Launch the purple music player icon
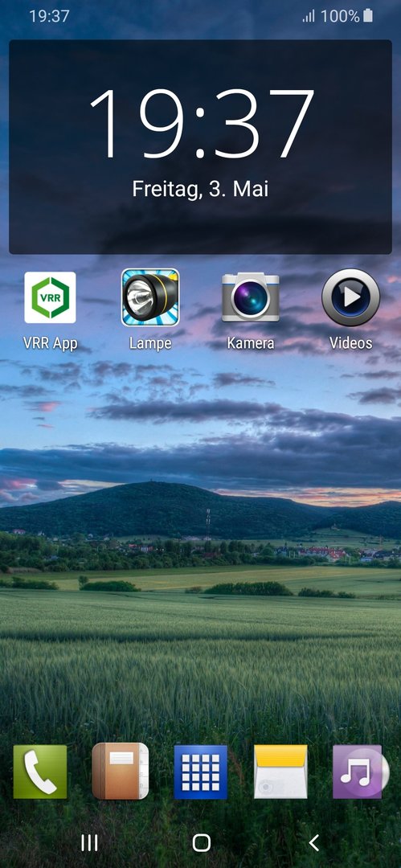This screenshot has height=868, width=401. point(361,772)
